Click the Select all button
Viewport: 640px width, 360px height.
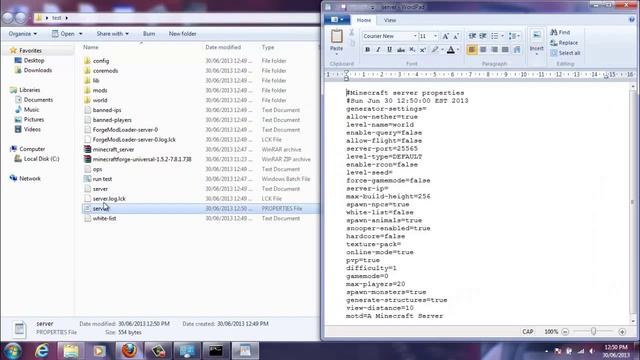pyautogui.click(x=565, y=53)
